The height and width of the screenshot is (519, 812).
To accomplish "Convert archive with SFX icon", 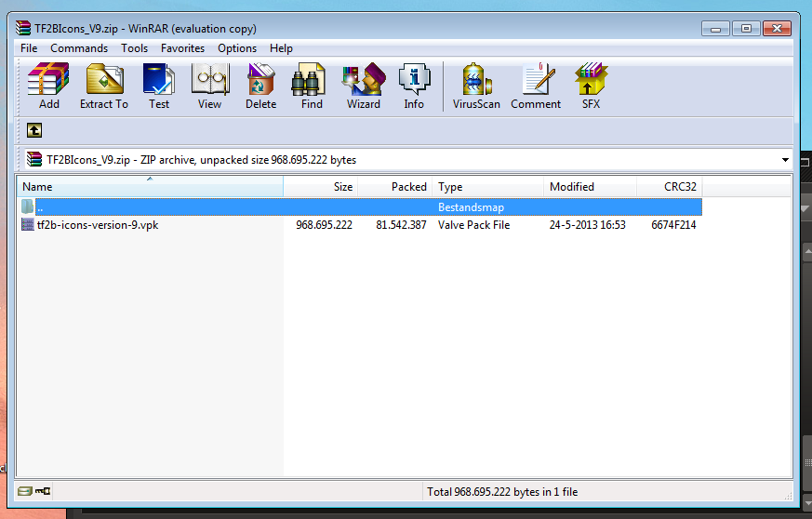I will 591,86.
